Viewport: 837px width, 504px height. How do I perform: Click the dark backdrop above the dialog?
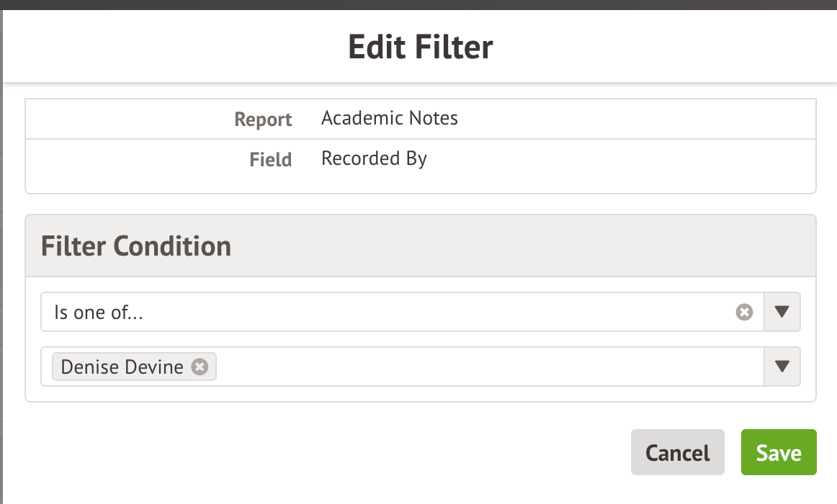pyautogui.click(x=418, y=4)
